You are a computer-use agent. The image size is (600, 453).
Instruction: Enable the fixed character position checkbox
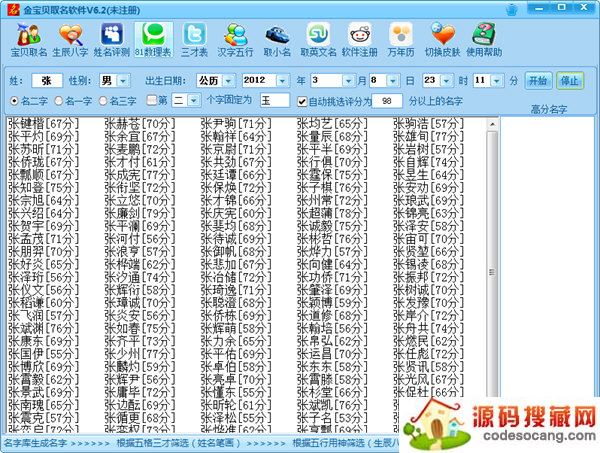click(x=152, y=101)
